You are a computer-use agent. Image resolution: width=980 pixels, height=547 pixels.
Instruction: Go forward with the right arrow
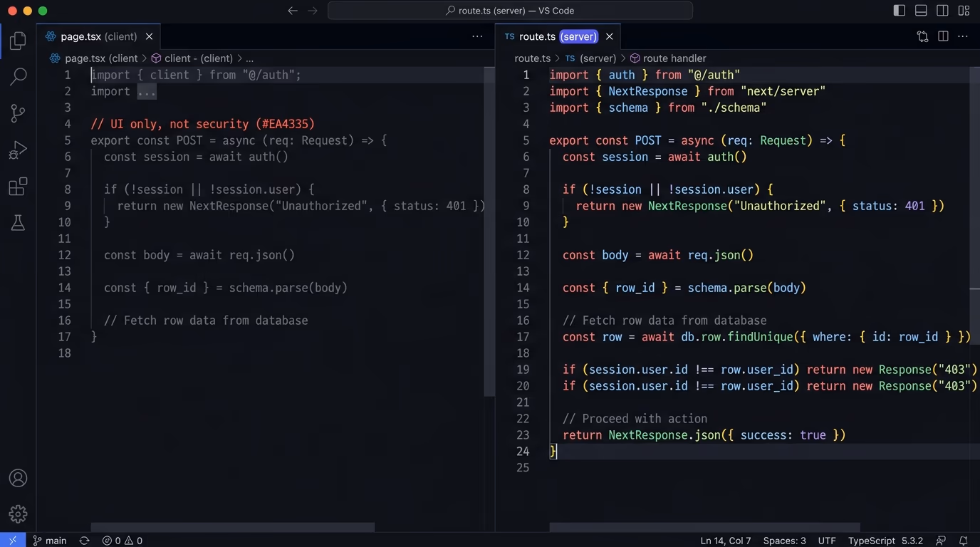pos(313,11)
